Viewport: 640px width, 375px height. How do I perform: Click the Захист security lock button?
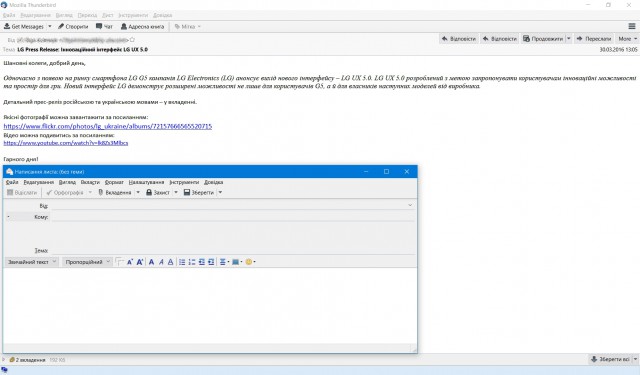(x=158, y=193)
